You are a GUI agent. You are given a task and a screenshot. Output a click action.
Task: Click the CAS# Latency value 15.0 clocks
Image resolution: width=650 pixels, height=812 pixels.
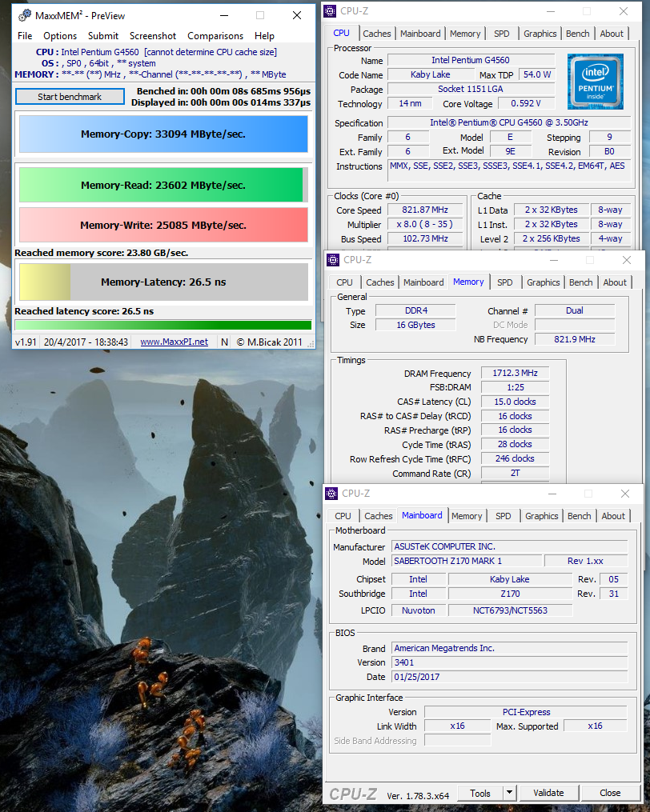pos(515,402)
